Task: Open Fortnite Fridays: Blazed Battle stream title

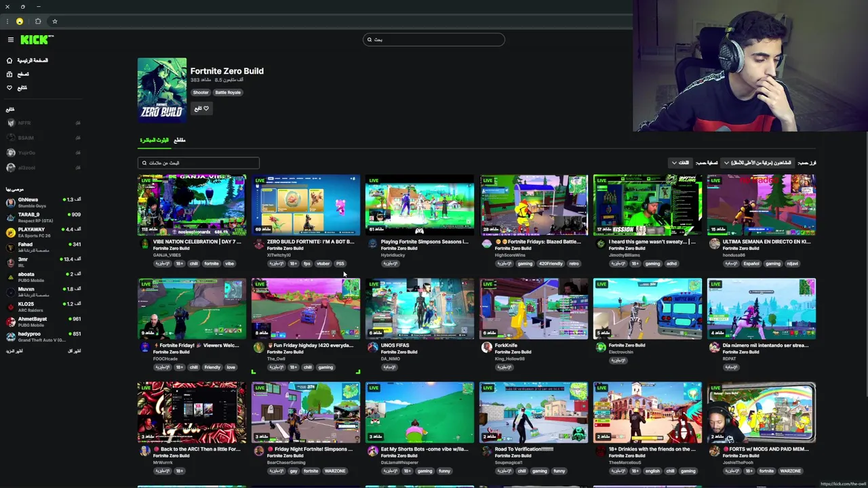Action: point(538,241)
